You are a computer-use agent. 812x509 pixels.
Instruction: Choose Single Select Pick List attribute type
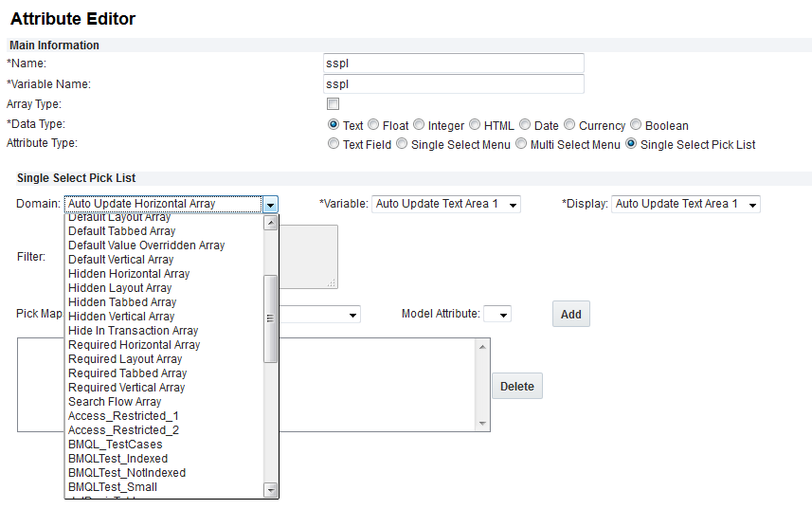[x=631, y=143]
